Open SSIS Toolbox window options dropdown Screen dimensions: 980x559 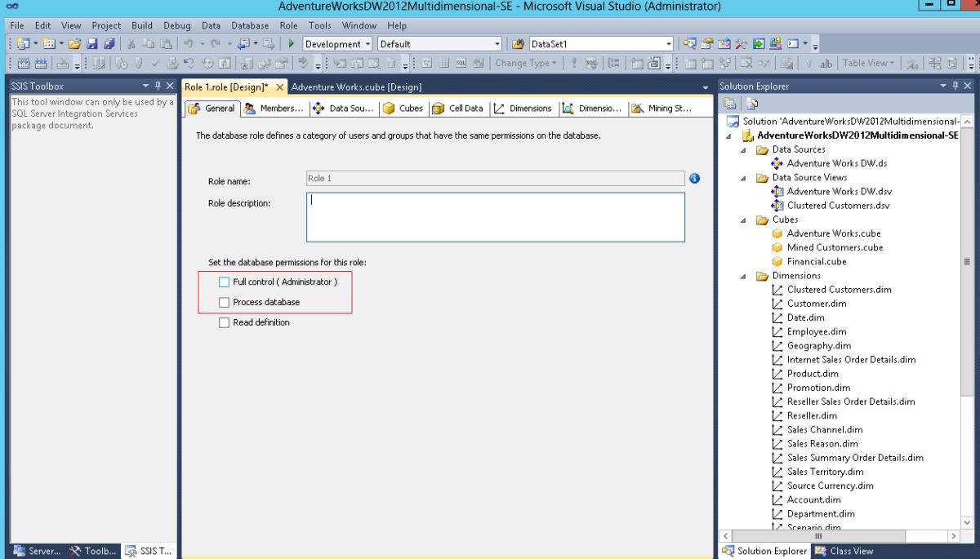pyautogui.click(x=146, y=86)
